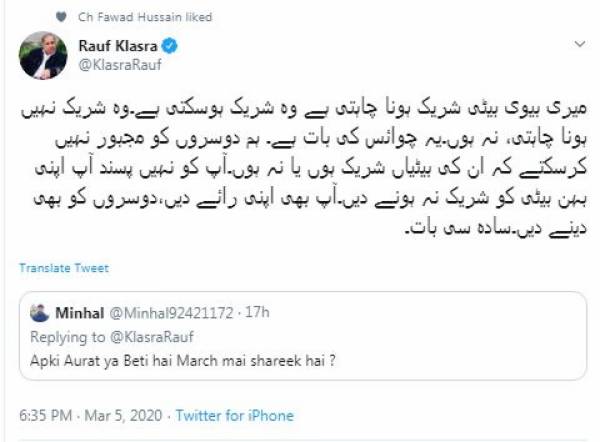Click the heart icon beside 'Ch Fawad Hussain liked'
600x442 pixels.
63,17
